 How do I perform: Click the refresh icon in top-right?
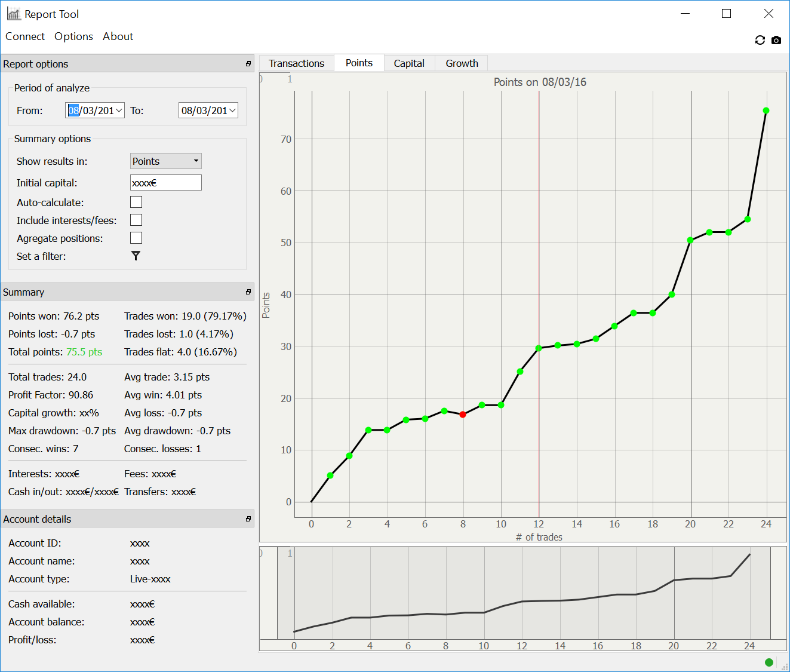coord(760,40)
